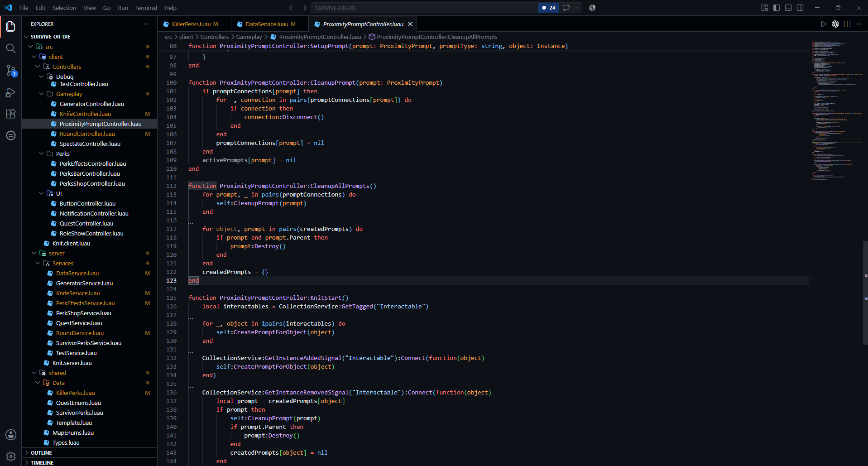
Task: Close the ProximityPromptController.luau tab
Action: (x=410, y=24)
